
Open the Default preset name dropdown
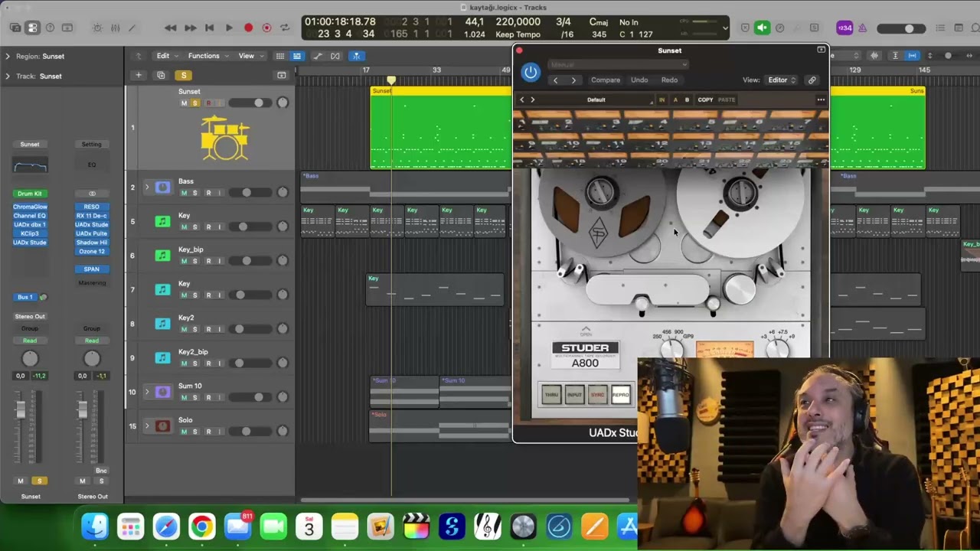pos(596,99)
